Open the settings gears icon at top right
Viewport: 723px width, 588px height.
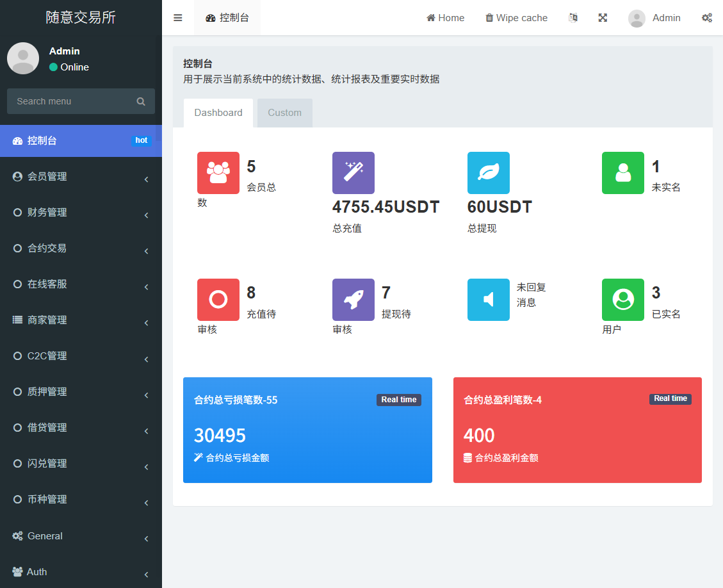coord(707,18)
